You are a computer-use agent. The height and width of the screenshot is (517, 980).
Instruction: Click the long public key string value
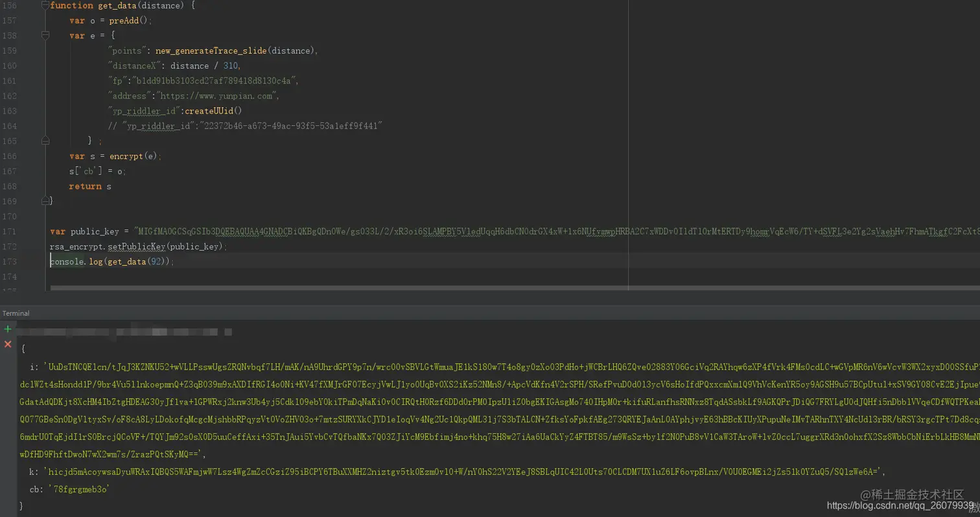tap(556, 232)
